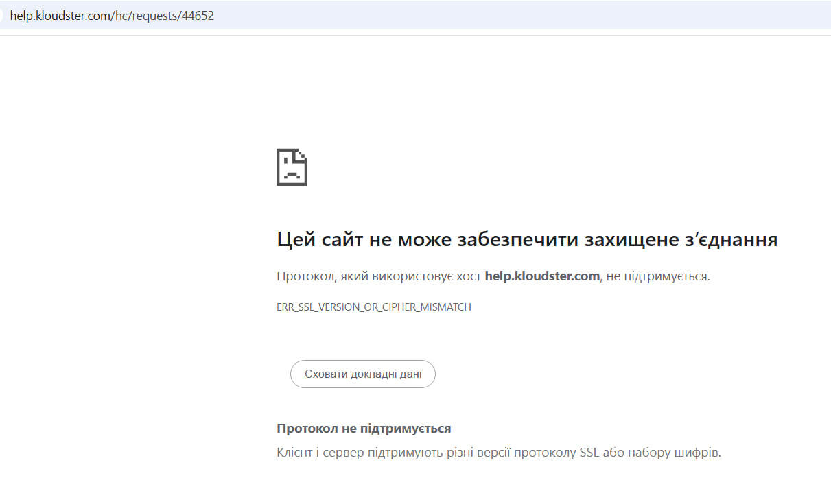This screenshot has width=831, height=504.
Task: Click the site info icon beside the URL
Action: [x=2, y=16]
